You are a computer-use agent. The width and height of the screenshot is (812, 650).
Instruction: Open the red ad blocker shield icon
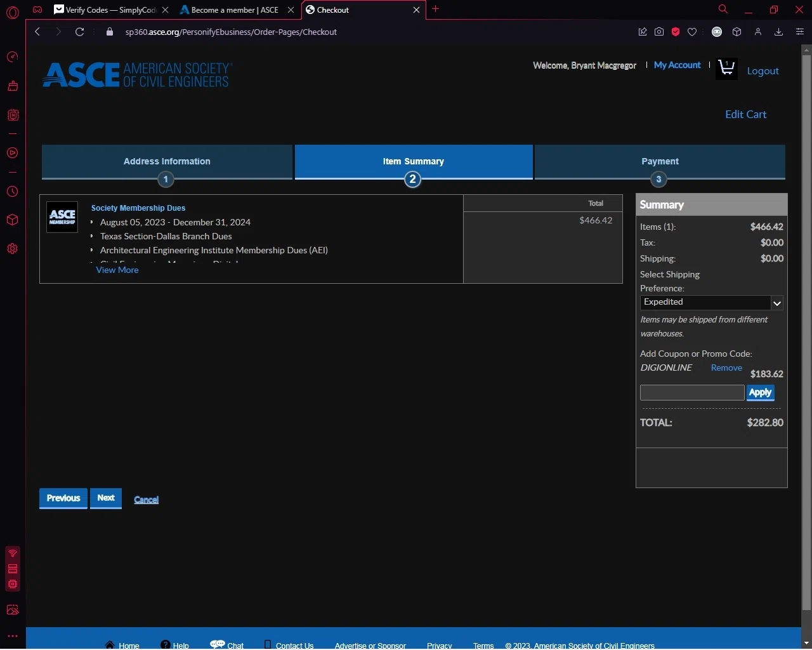pos(676,32)
